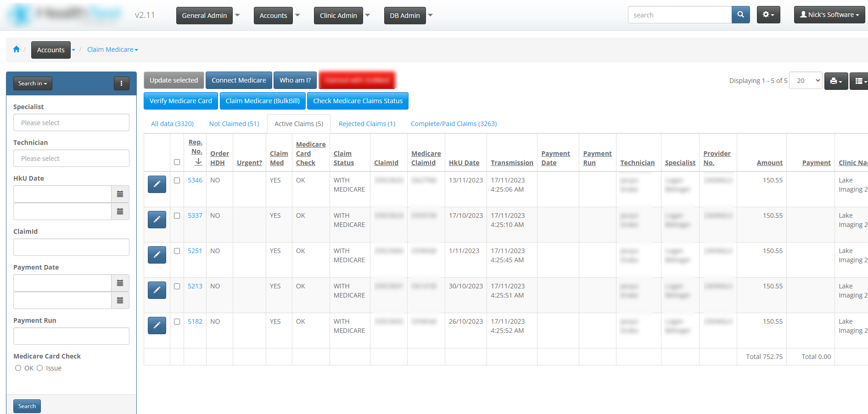This screenshot has width=868, height=414.
Task: Open the Not Claimed tab
Action: pos(234,124)
